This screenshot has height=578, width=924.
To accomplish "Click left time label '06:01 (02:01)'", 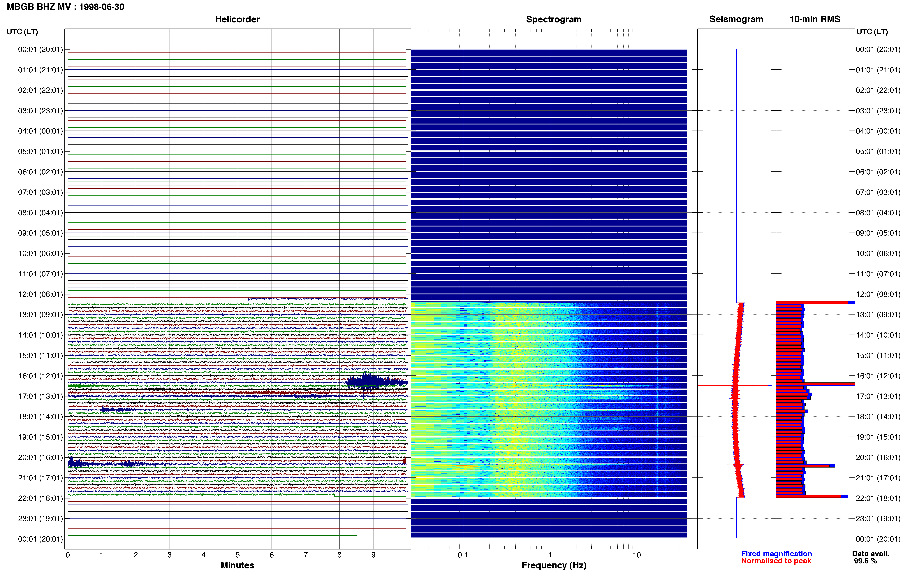I will [41, 172].
